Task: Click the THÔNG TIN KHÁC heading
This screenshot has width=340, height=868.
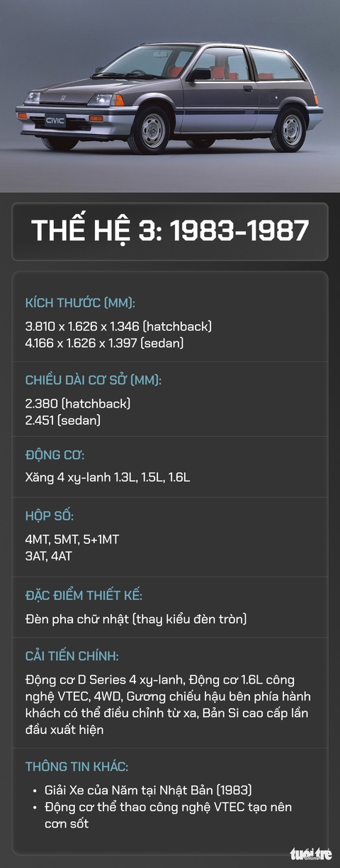Action: pyautogui.click(x=76, y=767)
